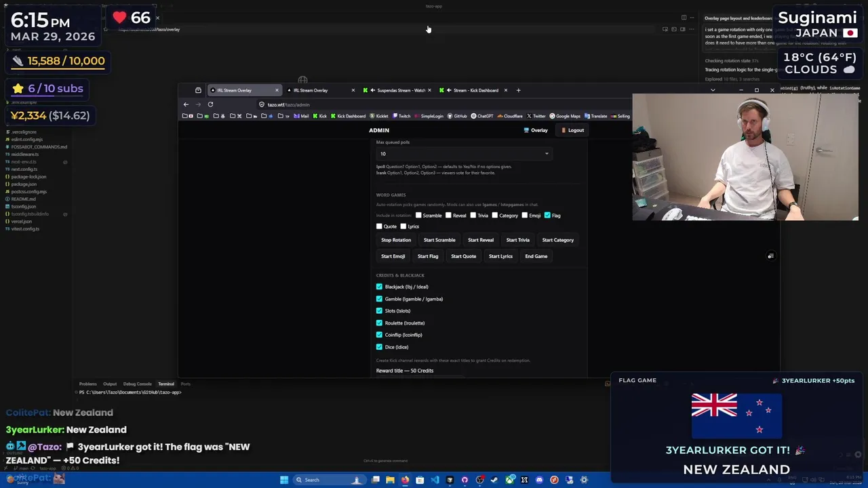Disable the Gamble credits game
Image resolution: width=868 pixels, height=488 pixels.
[379, 299]
